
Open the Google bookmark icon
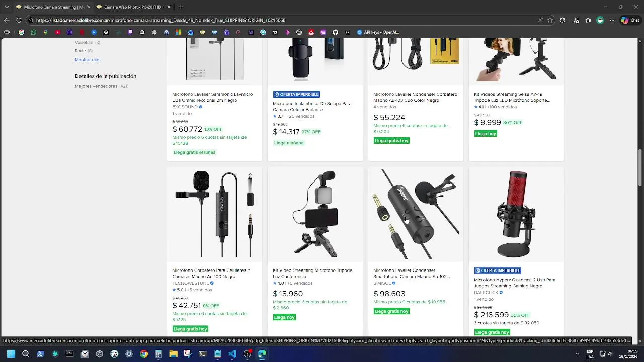tap(21, 32)
